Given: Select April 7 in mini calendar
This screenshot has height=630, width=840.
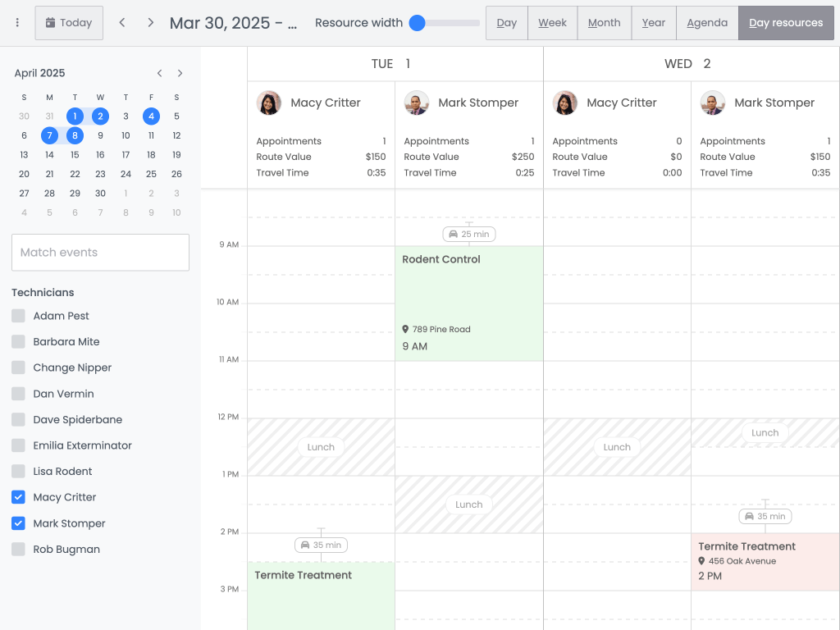Looking at the screenshot, I should [x=49, y=135].
